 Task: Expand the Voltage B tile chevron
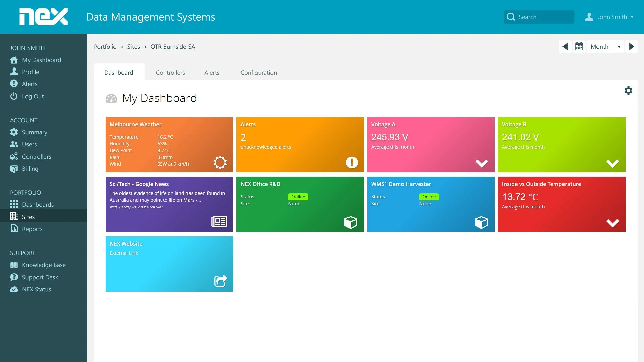[x=613, y=164]
